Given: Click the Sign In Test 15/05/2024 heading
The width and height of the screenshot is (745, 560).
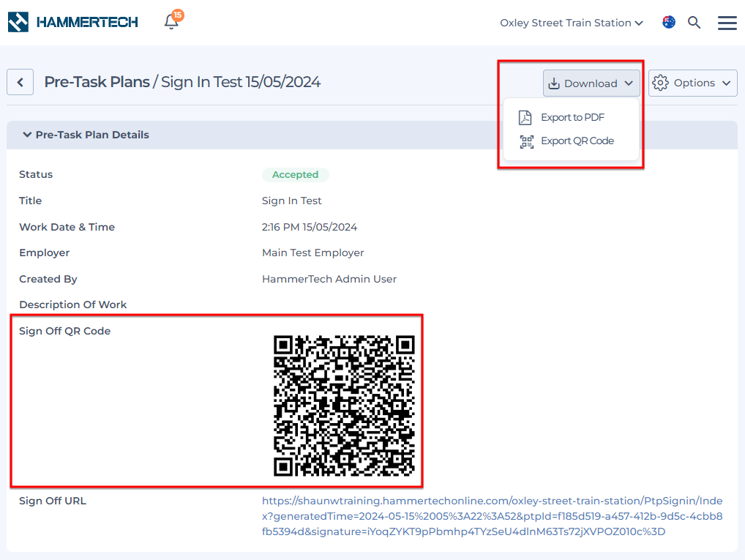Looking at the screenshot, I should click(x=241, y=82).
